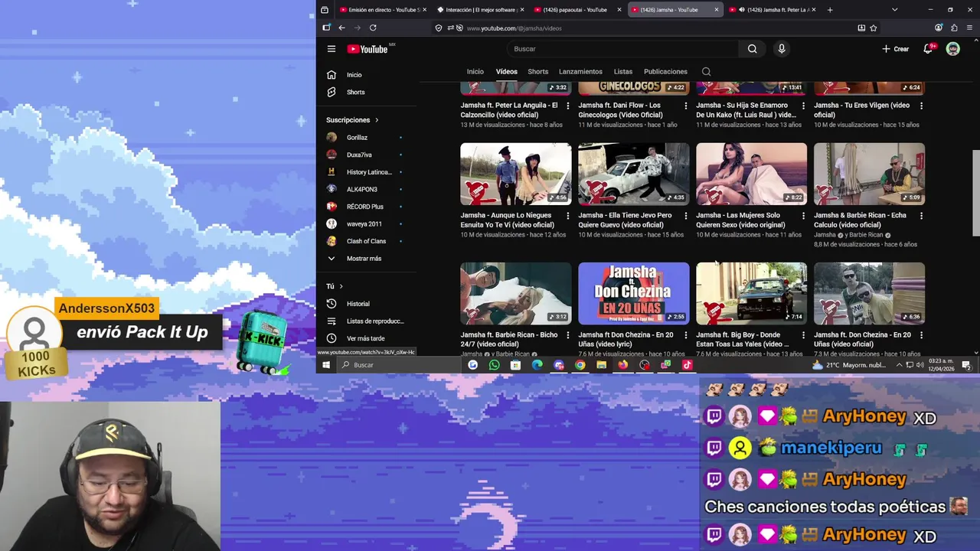Switch to Inicio channel tab
The image size is (980, 551).
tap(475, 72)
